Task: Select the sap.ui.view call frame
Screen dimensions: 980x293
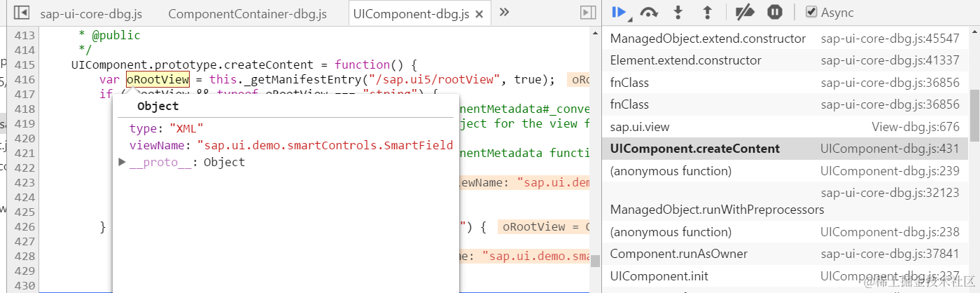Action: click(x=640, y=127)
